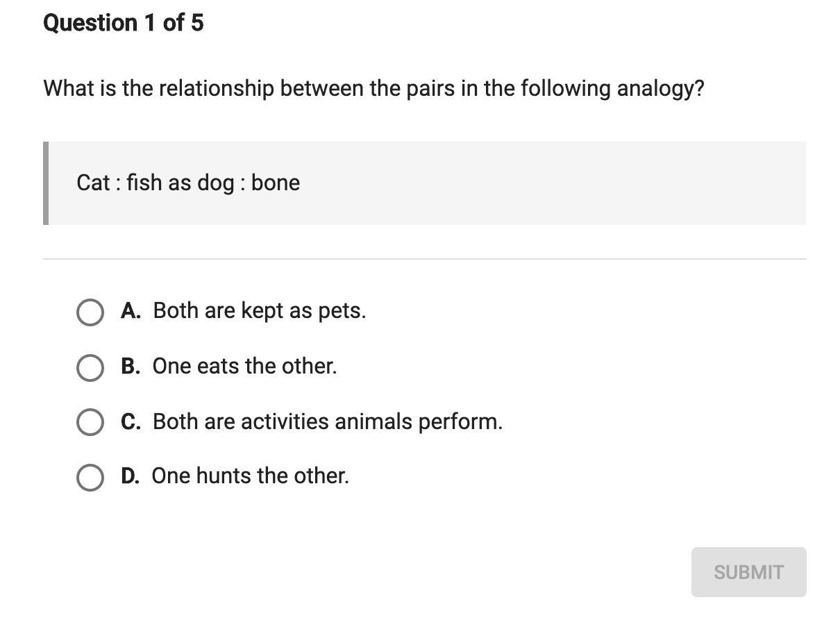The width and height of the screenshot is (840, 636).
Task: Click the bold letter label "D."
Action: pos(130,476)
